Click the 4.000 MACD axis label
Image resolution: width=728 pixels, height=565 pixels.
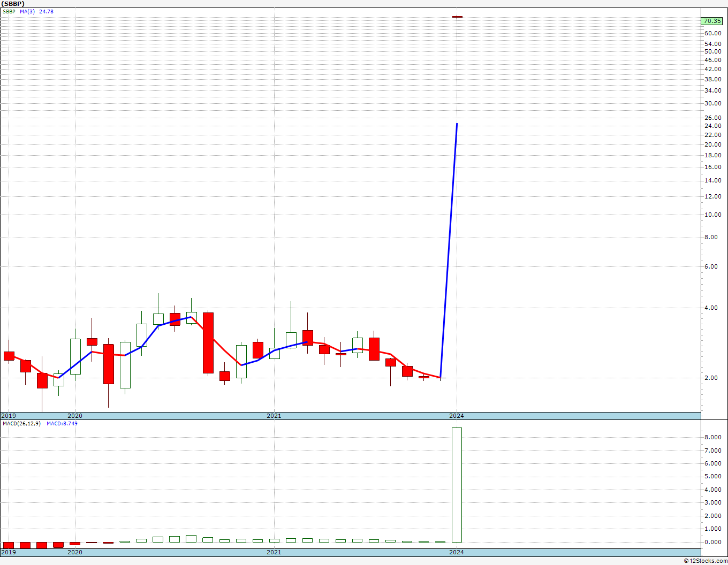coord(712,490)
